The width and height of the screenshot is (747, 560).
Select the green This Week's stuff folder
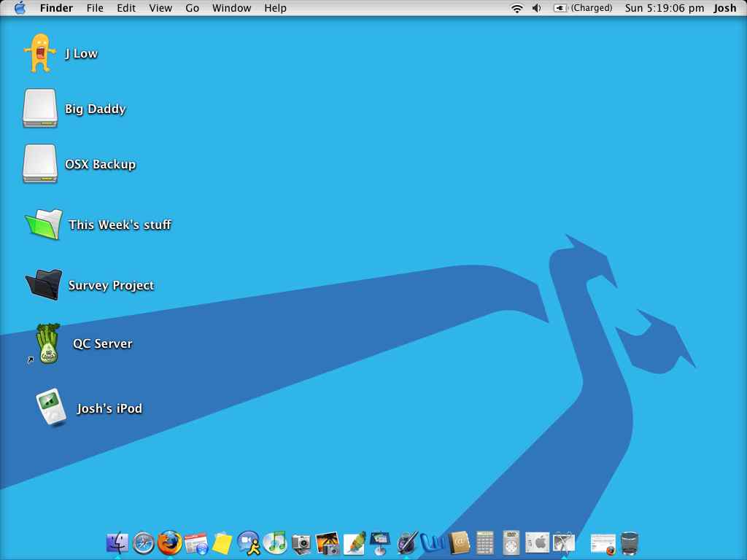pos(44,224)
